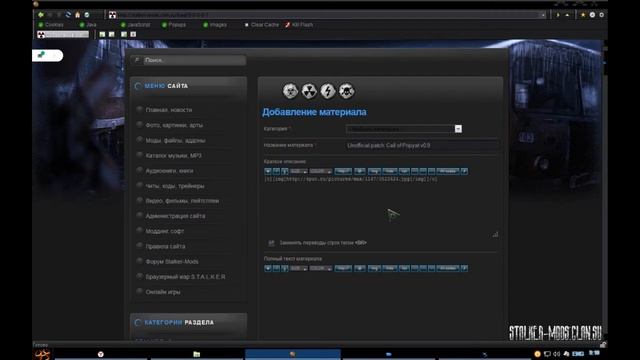The image size is (640, 360).
Task: Open font size dropdown in short description toolbar
Action: [299, 171]
